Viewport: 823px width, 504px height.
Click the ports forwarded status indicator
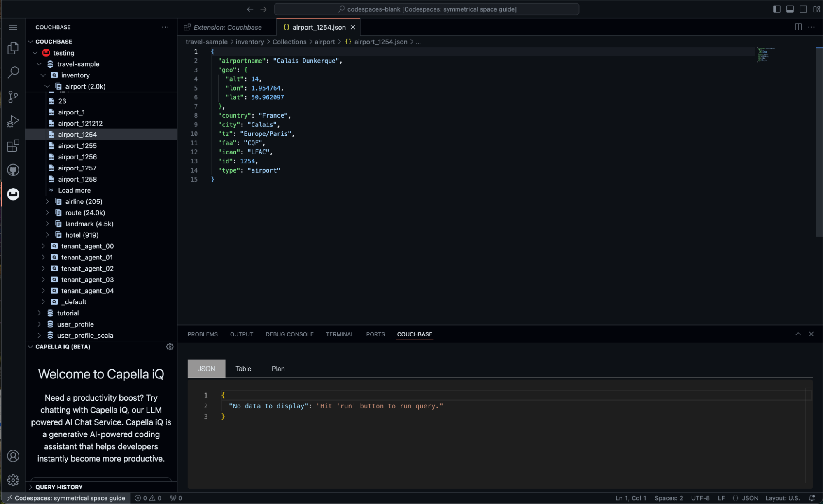[x=176, y=498]
